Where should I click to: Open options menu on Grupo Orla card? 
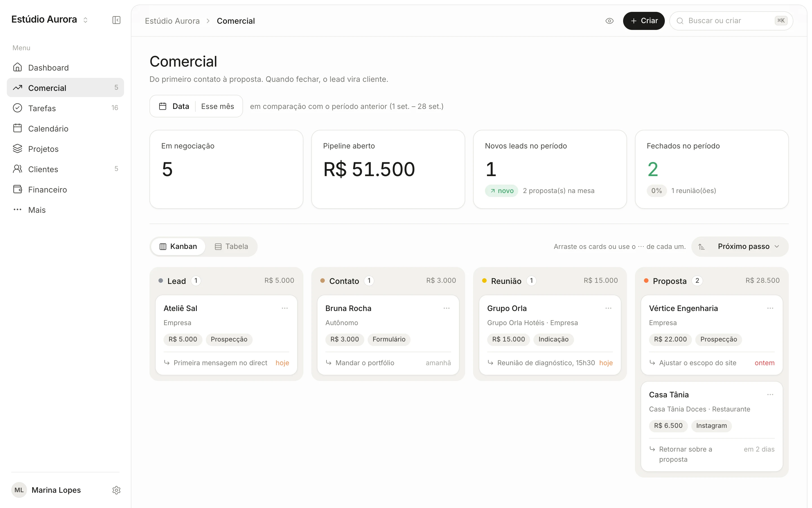[608, 308]
